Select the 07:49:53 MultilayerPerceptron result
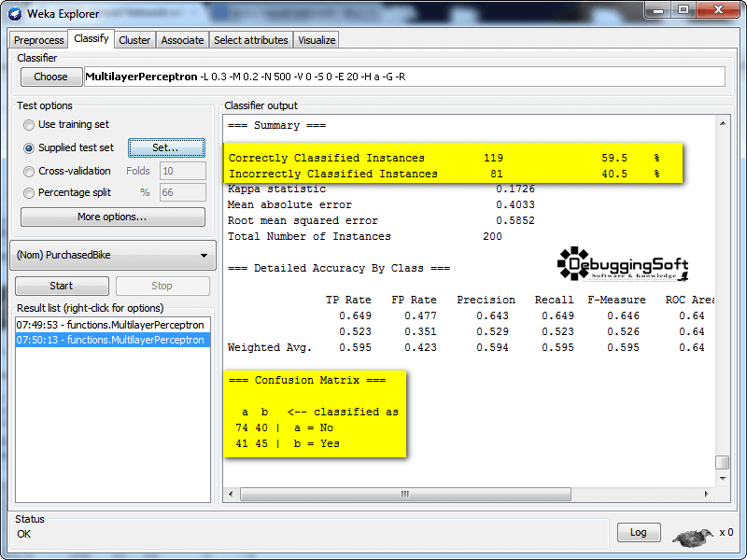Viewport: 747px width, 560px height. tap(113, 325)
